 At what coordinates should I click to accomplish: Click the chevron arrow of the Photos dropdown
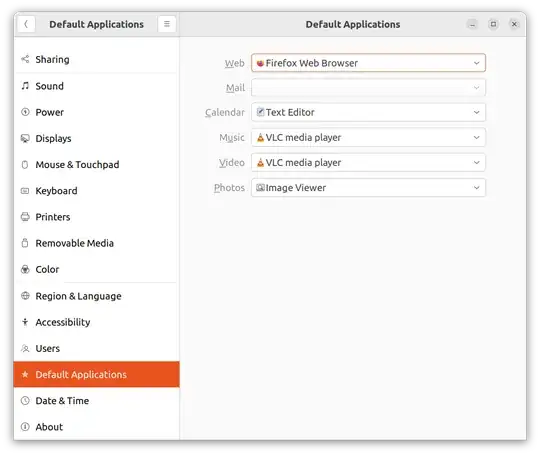point(477,188)
